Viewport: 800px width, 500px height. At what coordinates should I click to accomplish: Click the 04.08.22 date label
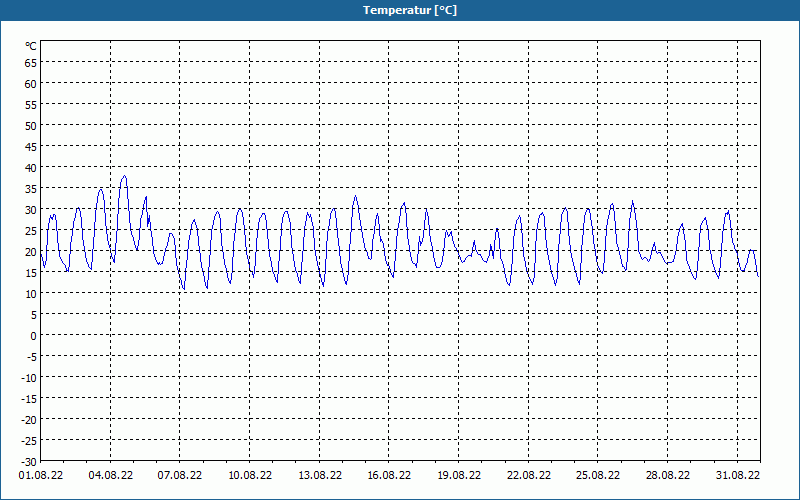[x=111, y=475]
